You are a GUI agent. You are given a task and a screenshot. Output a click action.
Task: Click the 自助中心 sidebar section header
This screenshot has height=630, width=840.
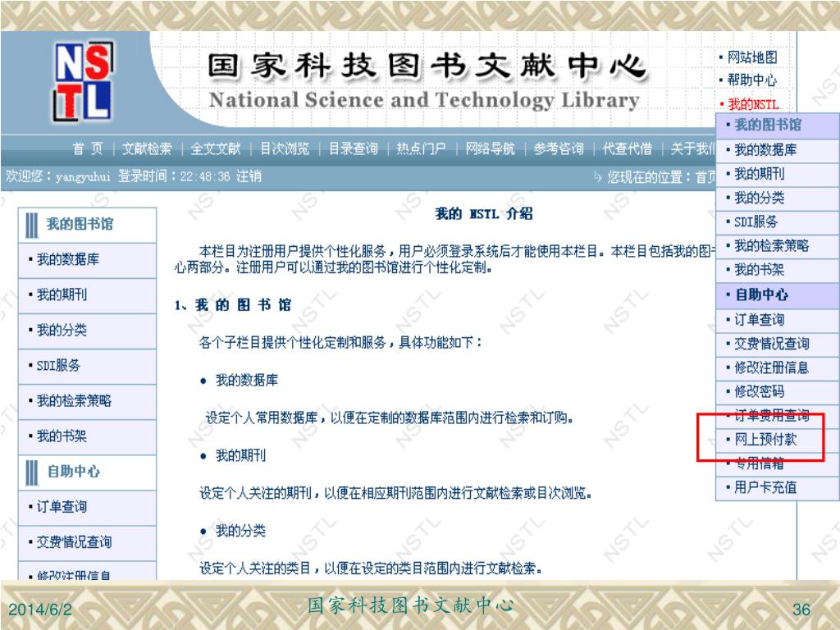coord(87,472)
